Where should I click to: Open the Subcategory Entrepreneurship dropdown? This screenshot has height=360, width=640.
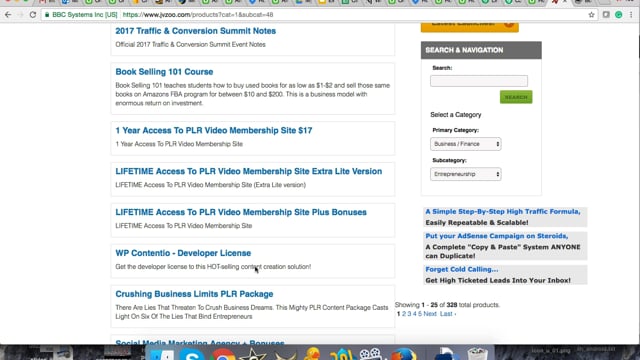click(x=466, y=174)
